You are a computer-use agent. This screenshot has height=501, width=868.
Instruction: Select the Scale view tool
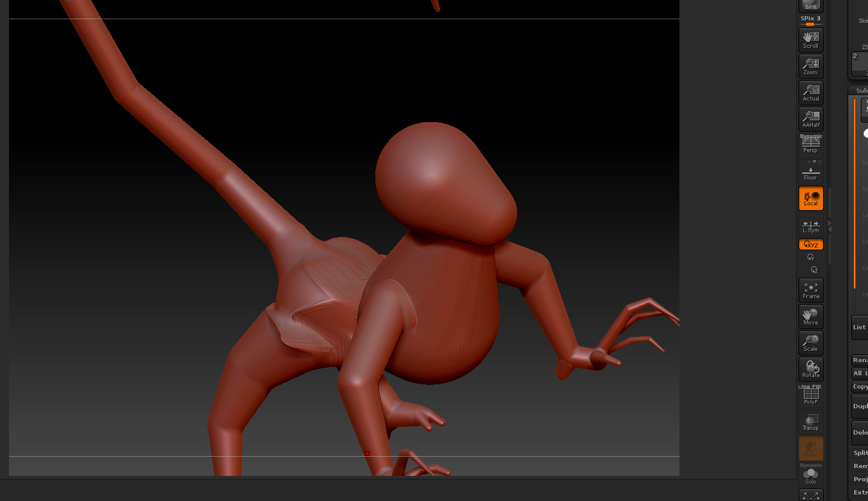tap(811, 343)
